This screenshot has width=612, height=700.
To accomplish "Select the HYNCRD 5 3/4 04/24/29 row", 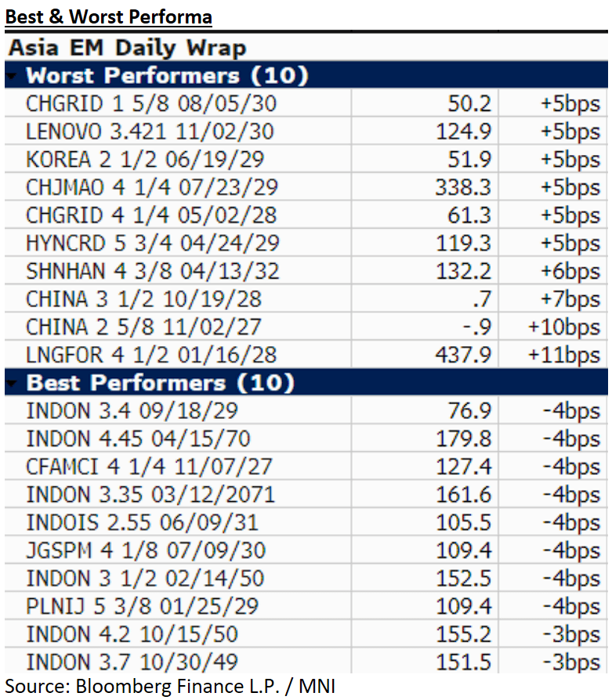I will [x=152, y=244].
